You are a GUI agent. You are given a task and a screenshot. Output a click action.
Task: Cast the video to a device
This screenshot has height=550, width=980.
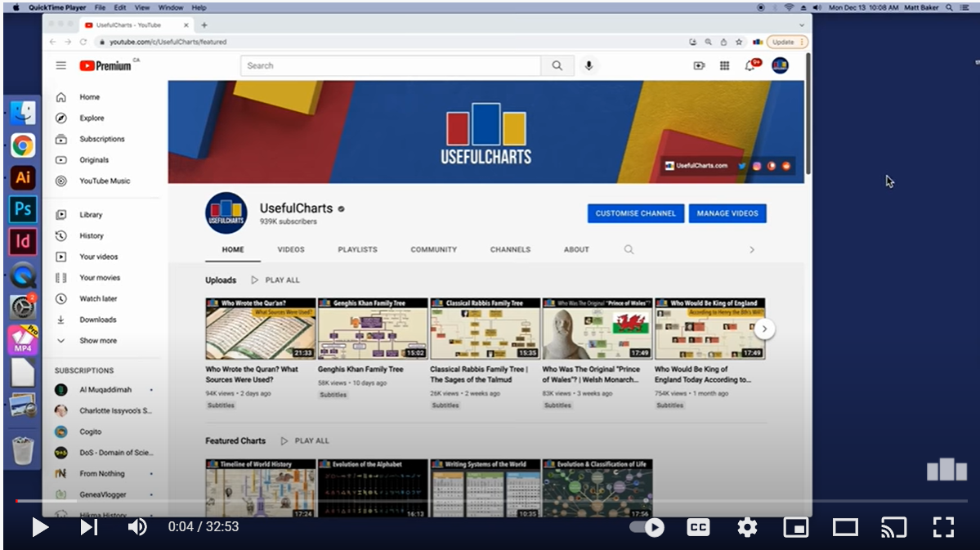[893, 527]
